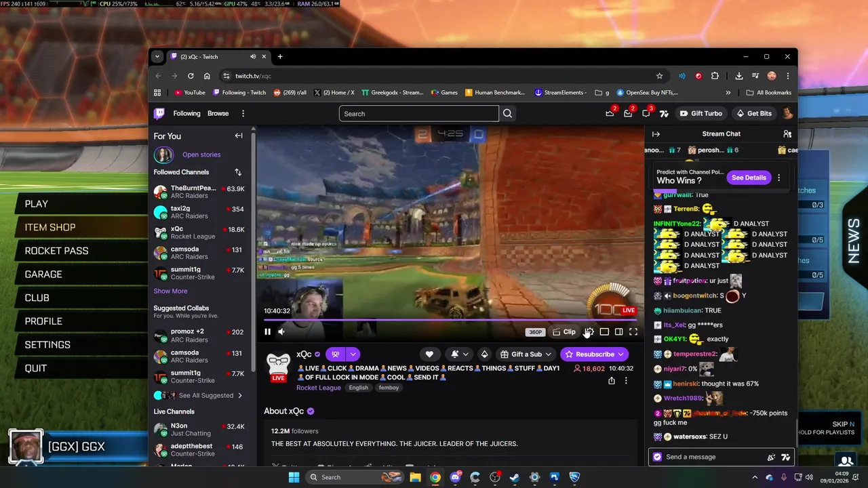Screen dimensions: 868x488
Task: Open Chrome tab search dropdown arrow
Action: pos(157,56)
